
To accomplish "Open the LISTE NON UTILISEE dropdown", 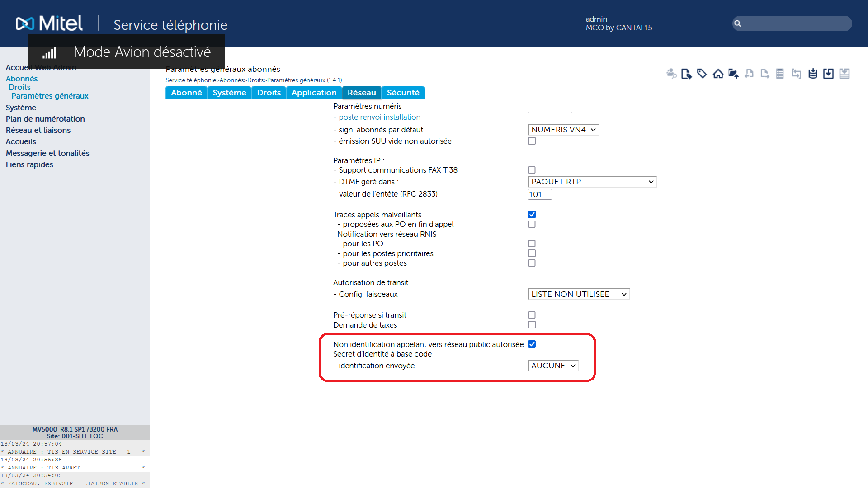I will [x=579, y=294].
